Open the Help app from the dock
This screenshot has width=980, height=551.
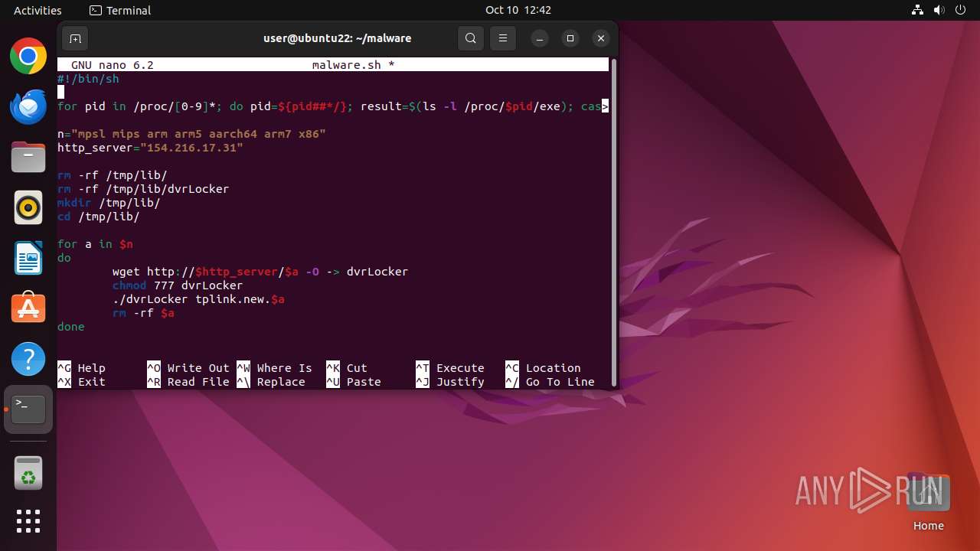tap(28, 359)
